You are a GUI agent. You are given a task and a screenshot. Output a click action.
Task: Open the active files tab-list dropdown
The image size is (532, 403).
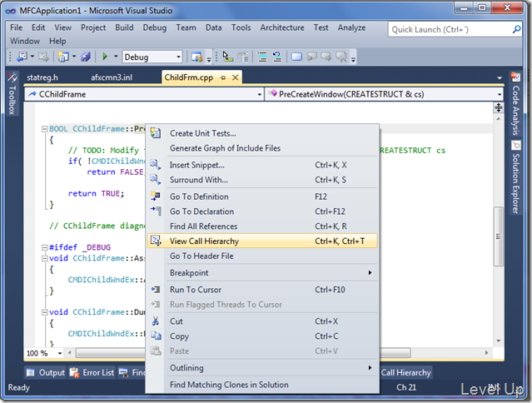pos(500,78)
